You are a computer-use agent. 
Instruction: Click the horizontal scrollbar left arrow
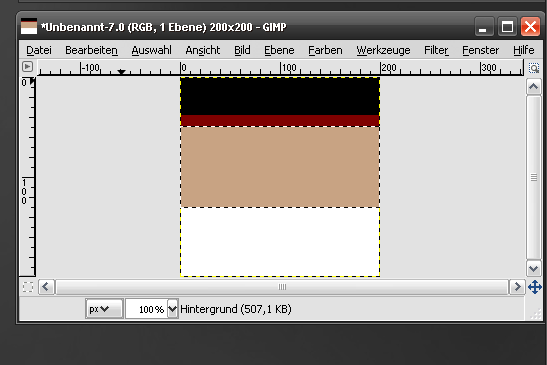tap(46, 287)
